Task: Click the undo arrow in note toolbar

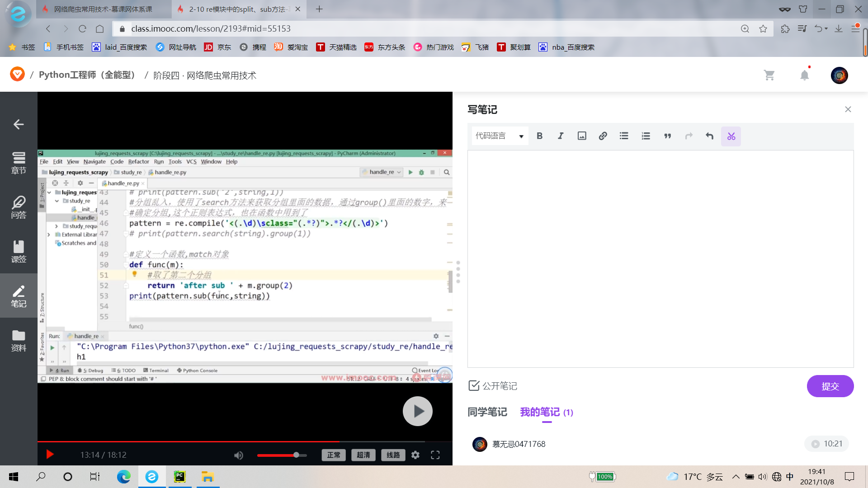Action: click(710, 136)
